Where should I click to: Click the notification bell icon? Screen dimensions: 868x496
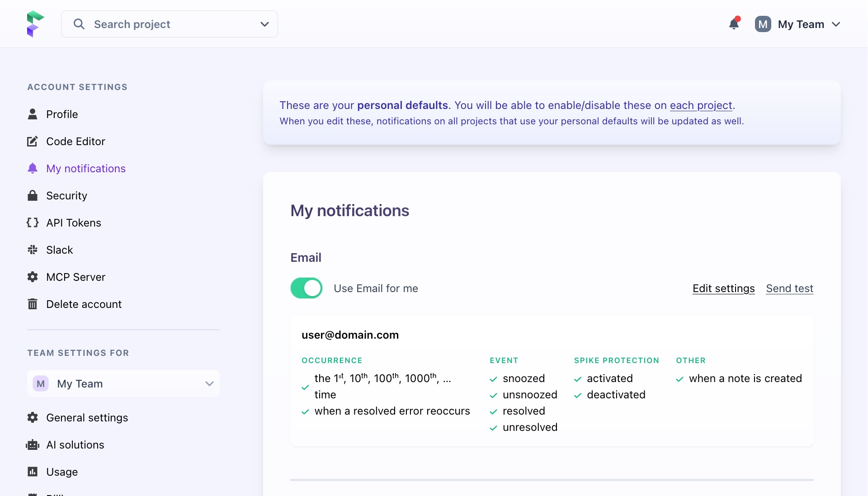point(734,24)
